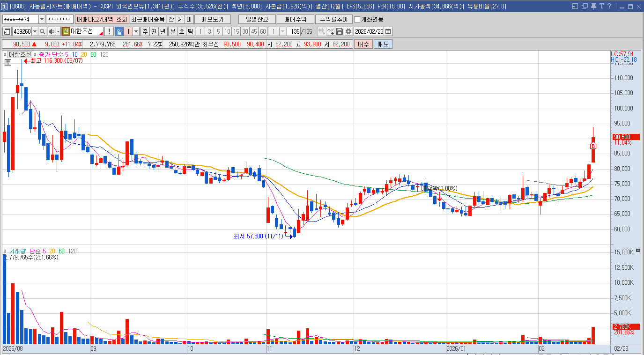Click the font size T icon
Screen dimensions: 644x355
point(601,6)
